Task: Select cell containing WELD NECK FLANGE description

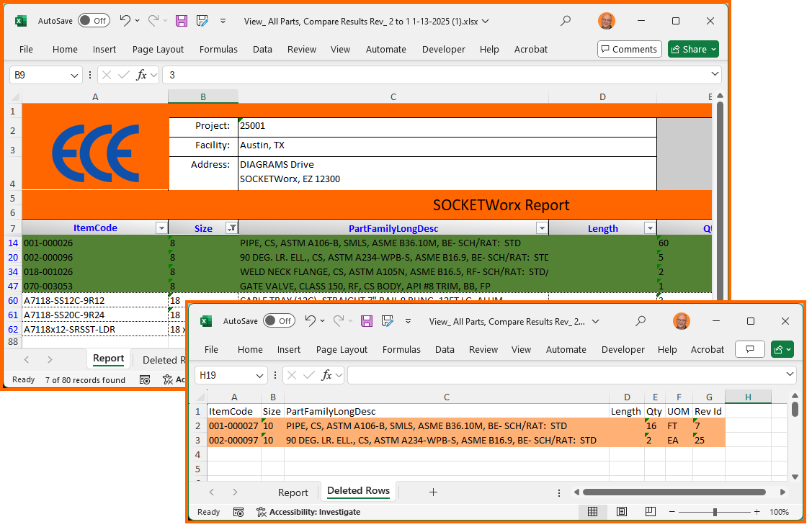Action: click(x=393, y=272)
